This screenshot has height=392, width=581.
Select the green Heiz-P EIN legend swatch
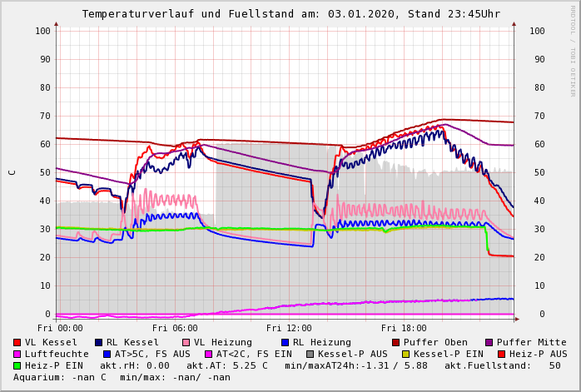tap(17, 366)
